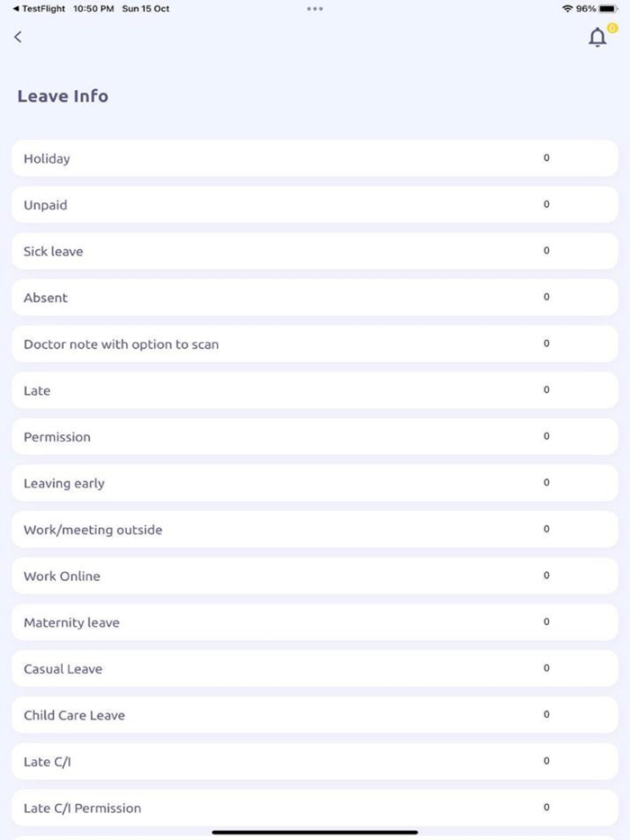Tap the Wi-Fi icon in the status bar

567,8
